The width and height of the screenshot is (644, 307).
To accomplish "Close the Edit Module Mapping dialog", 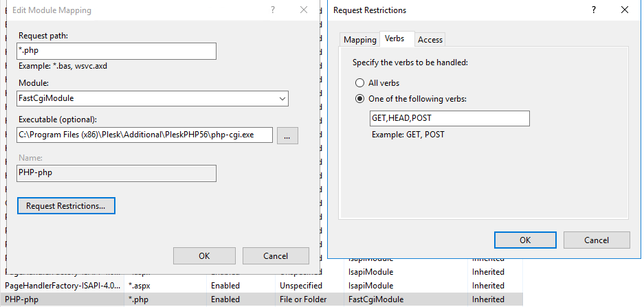I will (x=304, y=10).
